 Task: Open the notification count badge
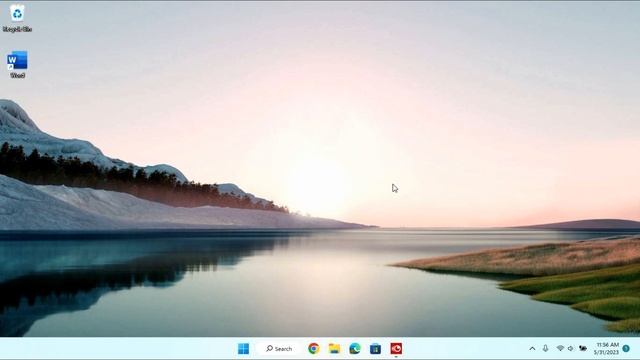pos(626,349)
